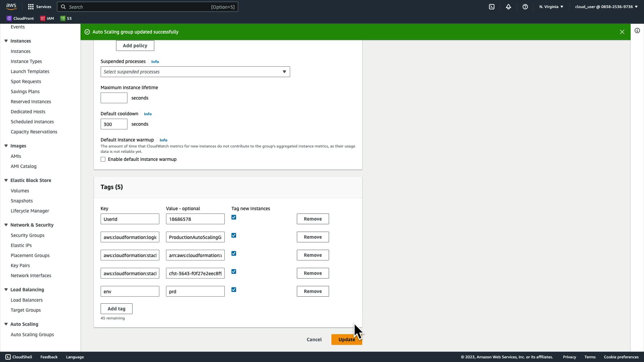
Task: Open CloudShell icon in top bar
Action: 492,7
